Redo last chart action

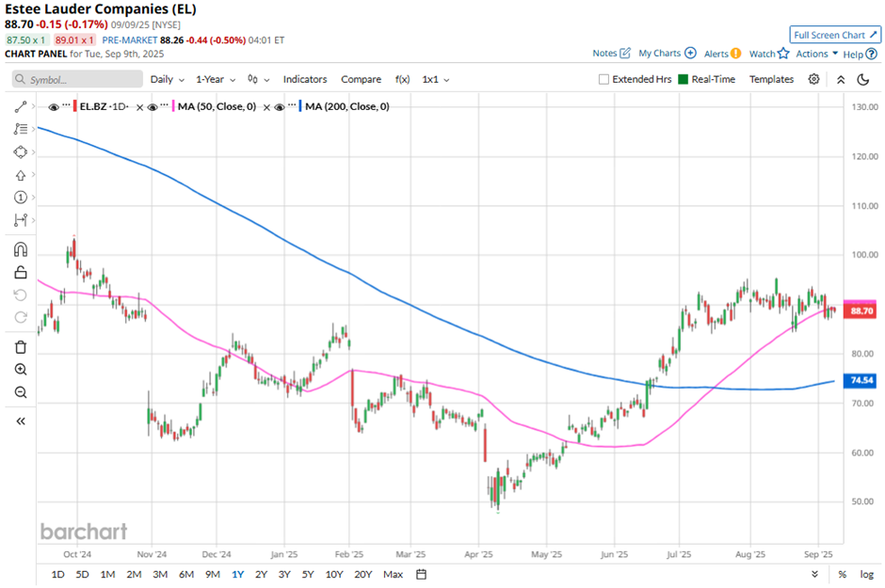21,317
